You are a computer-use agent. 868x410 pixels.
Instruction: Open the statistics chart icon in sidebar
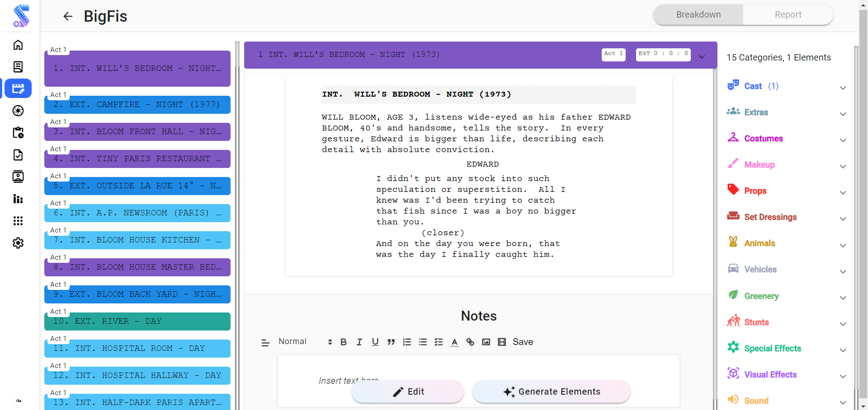coord(18,199)
